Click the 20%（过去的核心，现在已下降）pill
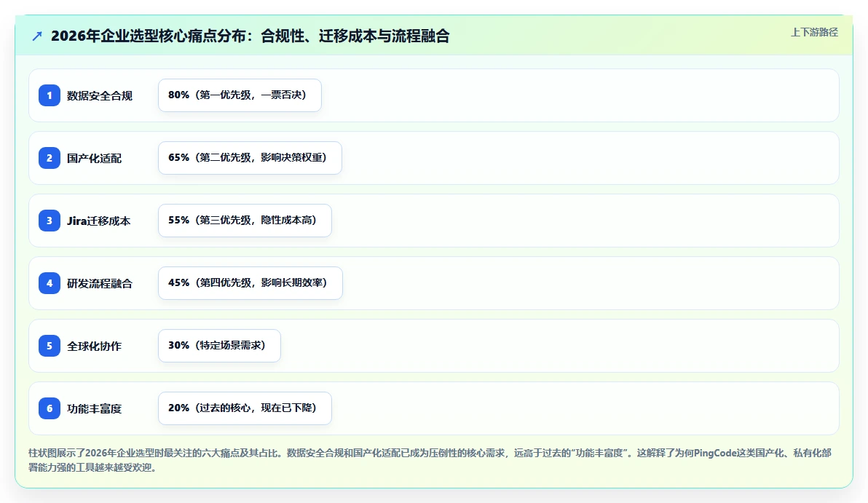 point(245,408)
